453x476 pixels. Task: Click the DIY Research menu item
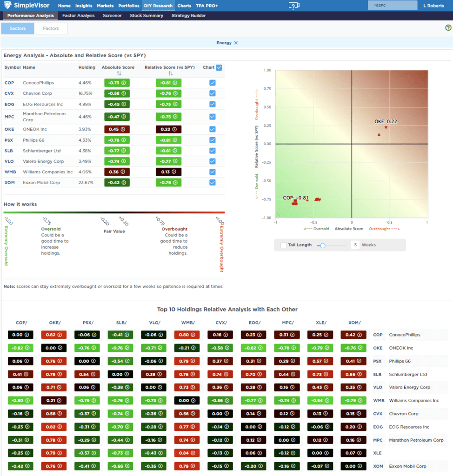coord(158,6)
